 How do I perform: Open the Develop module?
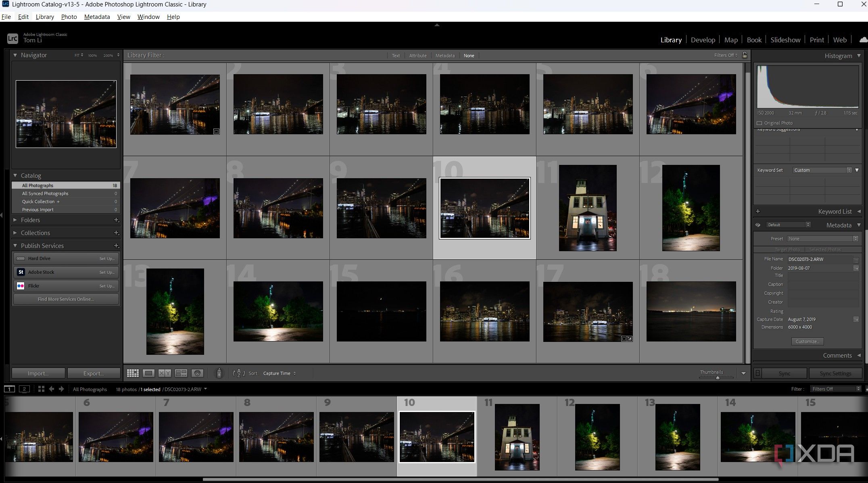click(703, 40)
